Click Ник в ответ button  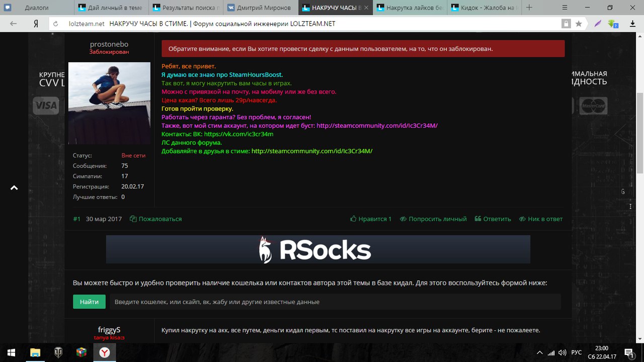click(541, 219)
